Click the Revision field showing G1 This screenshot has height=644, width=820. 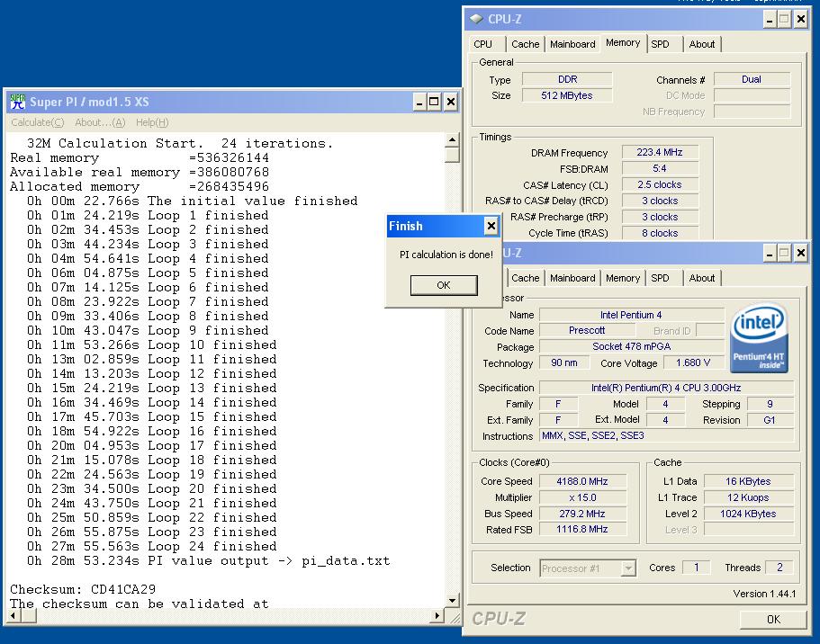point(770,420)
